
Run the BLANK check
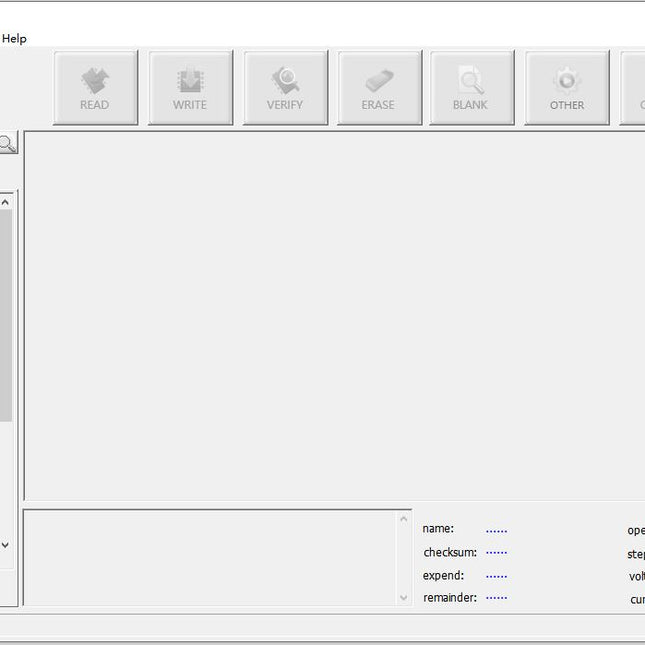pos(472,88)
